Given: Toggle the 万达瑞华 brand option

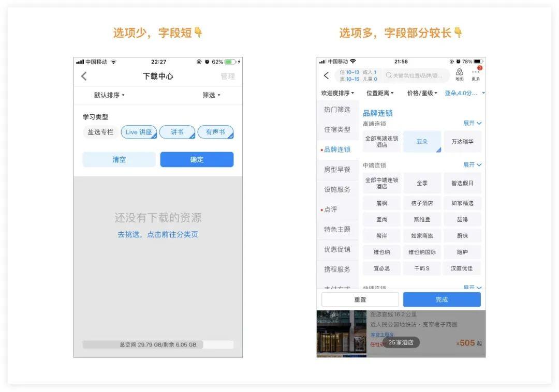Looking at the screenshot, I should [462, 142].
